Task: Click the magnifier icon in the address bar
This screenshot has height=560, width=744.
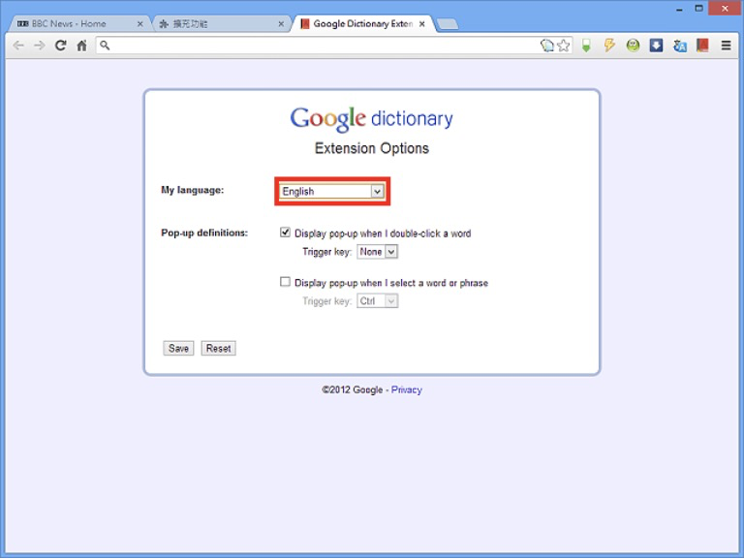Action: click(x=105, y=46)
